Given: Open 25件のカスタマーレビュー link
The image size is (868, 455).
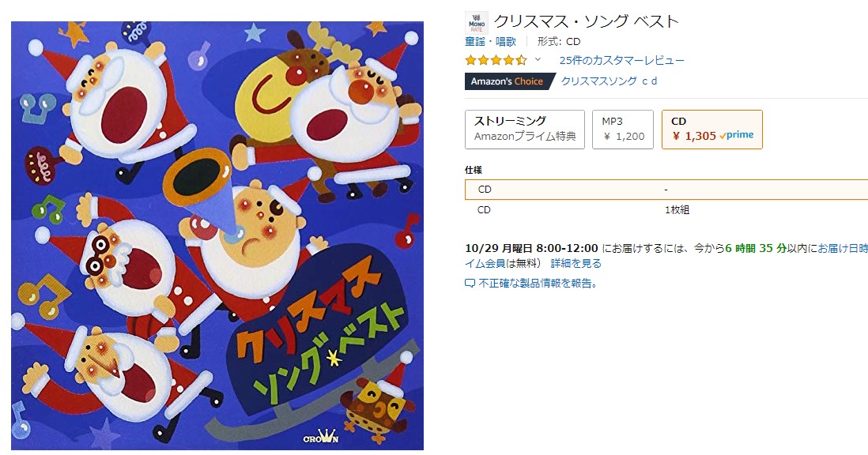Looking at the screenshot, I should pos(621,60).
